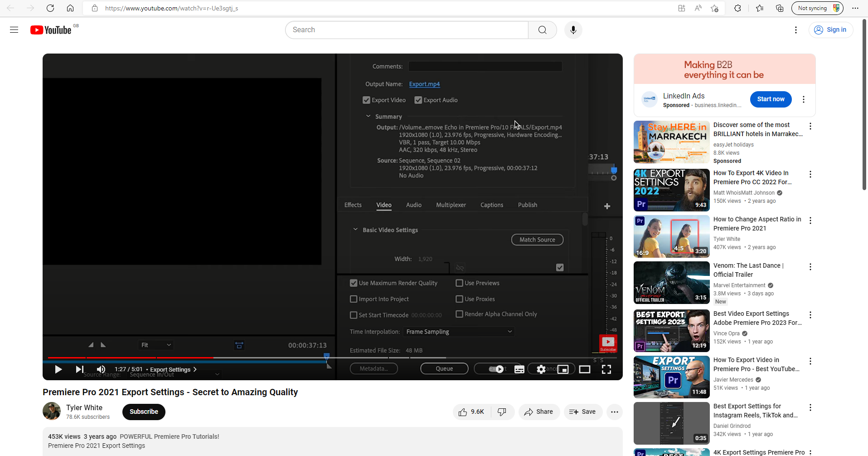The height and width of the screenshot is (456, 868).
Task: Check Import Into Project option
Action: [354, 299]
